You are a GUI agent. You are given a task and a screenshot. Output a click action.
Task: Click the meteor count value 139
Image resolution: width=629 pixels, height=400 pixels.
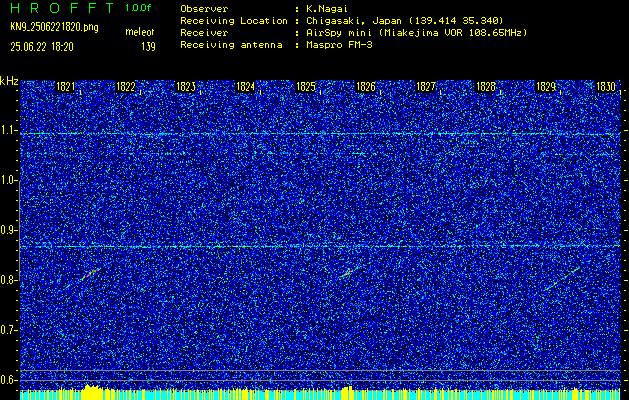click(148, 47)
